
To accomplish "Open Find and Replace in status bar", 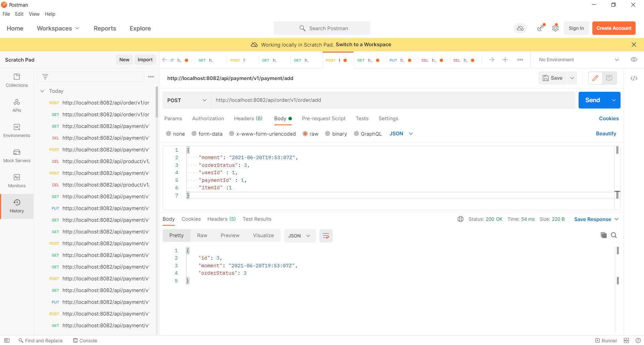I will (41, 340).
